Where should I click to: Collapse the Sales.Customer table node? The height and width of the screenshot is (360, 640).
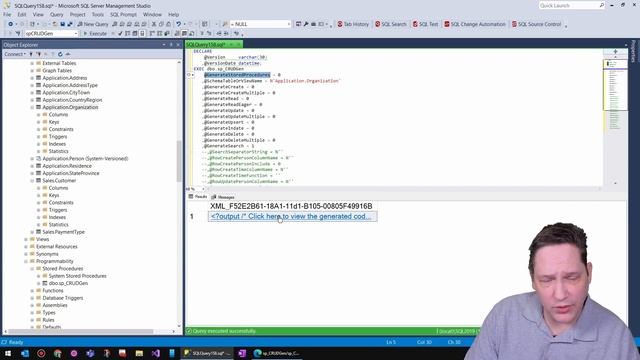(x=32, y=180)
